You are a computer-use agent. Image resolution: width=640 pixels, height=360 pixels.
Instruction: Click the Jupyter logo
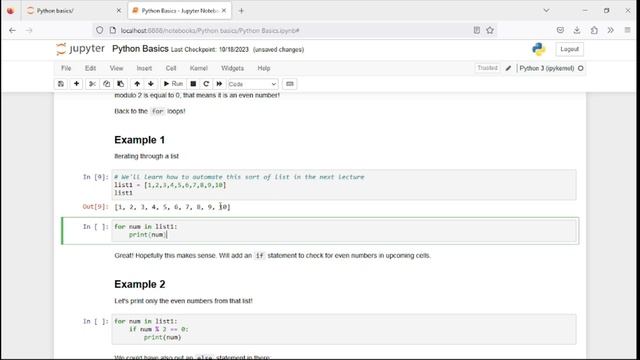pos(80,49)
